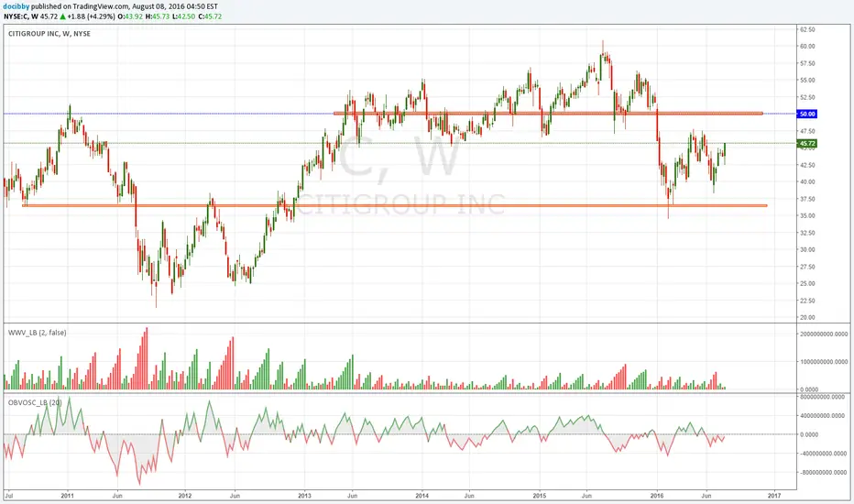854x504 pixels.
Task: Select the upper orange horizontal line near 50
Action: point(548,114)
